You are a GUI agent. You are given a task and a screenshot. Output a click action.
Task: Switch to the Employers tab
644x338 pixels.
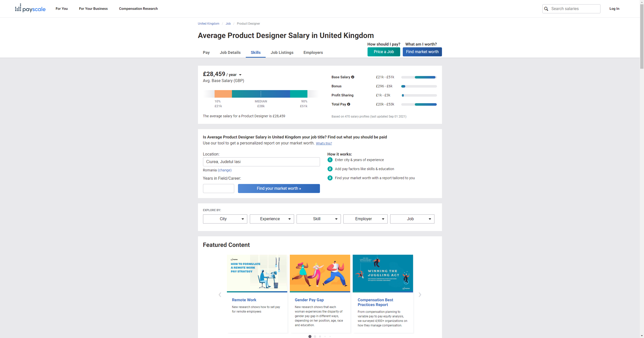(313, 52)
